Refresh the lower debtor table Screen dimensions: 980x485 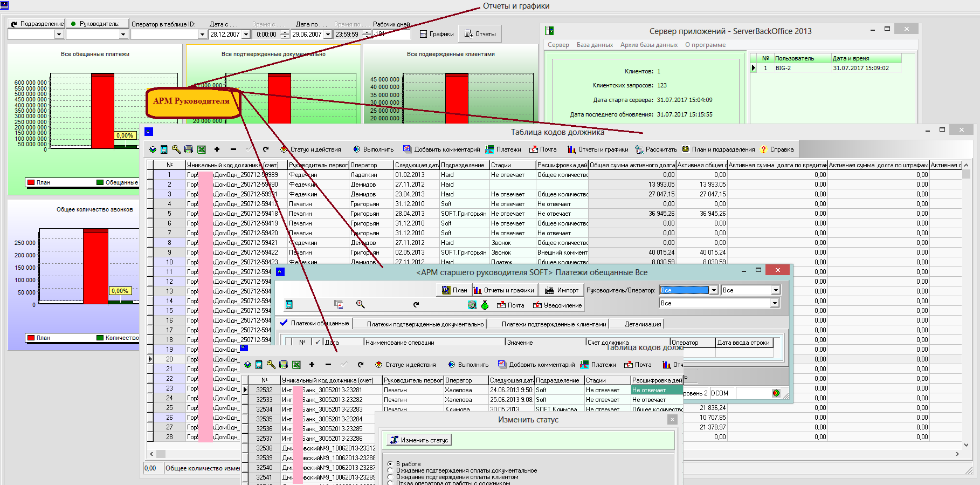click(x=361, y=365)
